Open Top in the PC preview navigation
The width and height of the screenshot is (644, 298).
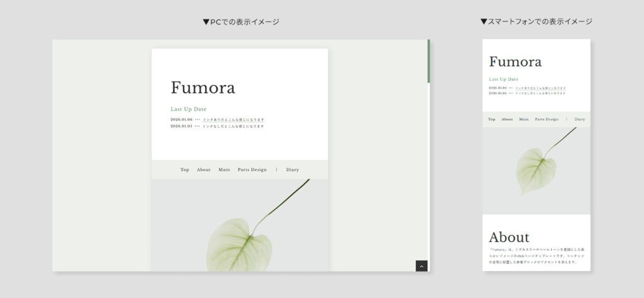[x=184, y=170]
